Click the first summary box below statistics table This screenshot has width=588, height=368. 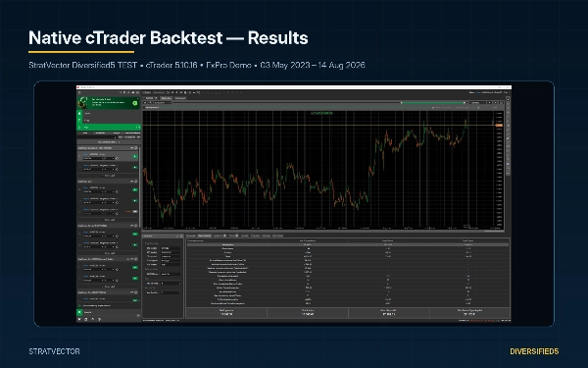click(226, 312)
